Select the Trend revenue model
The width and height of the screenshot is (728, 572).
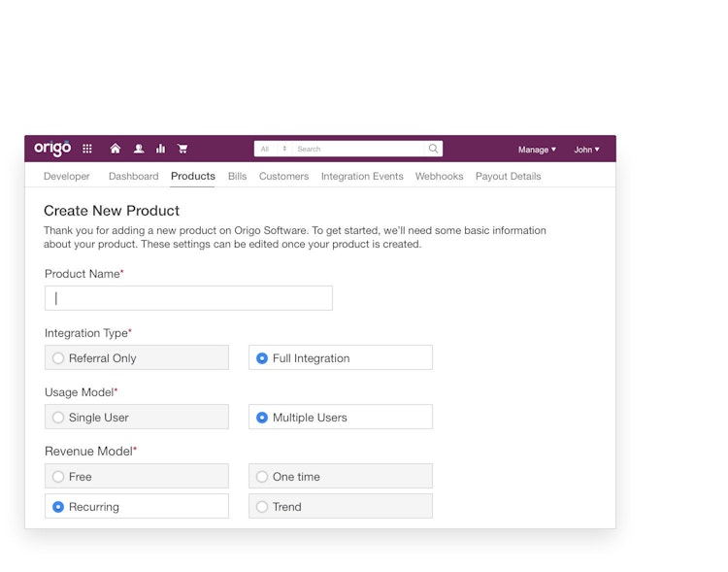pos(262,507)
